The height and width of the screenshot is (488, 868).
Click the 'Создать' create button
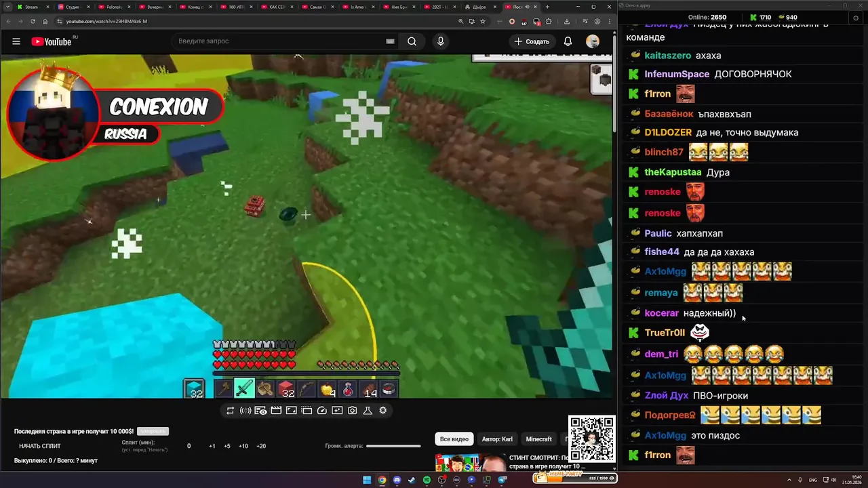click(532, 41)
